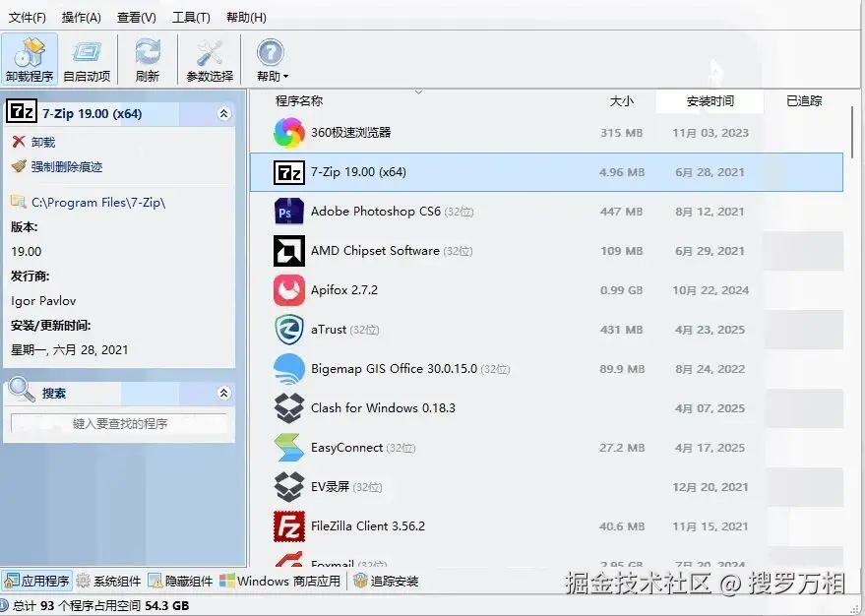Click 卸载 link in details panel
The height and width of the screenshot is (616, 865).
[x=43, y=143]
